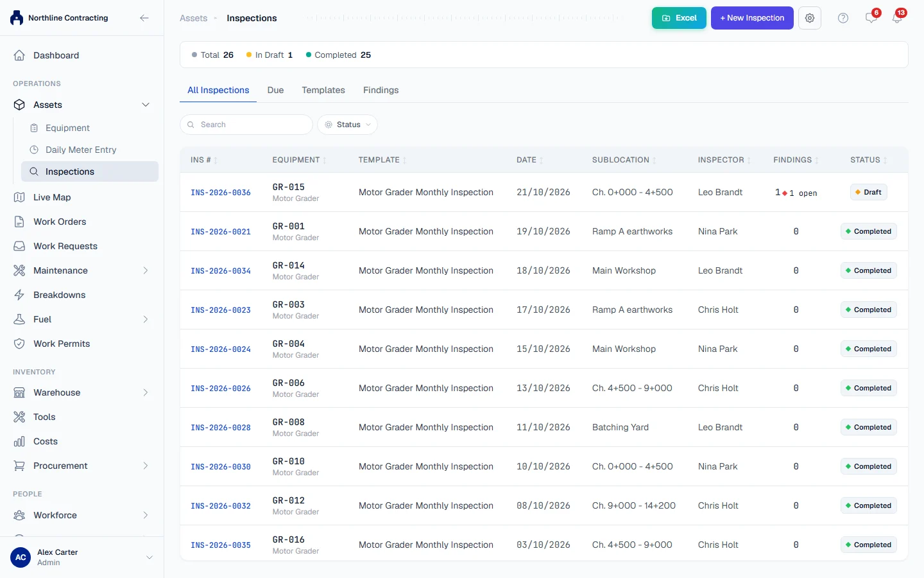Click the Work Permits shield icon
Image resolution: width=924 pixels, height=578 pixels.
pyautogui.click(x=19, y=344)
